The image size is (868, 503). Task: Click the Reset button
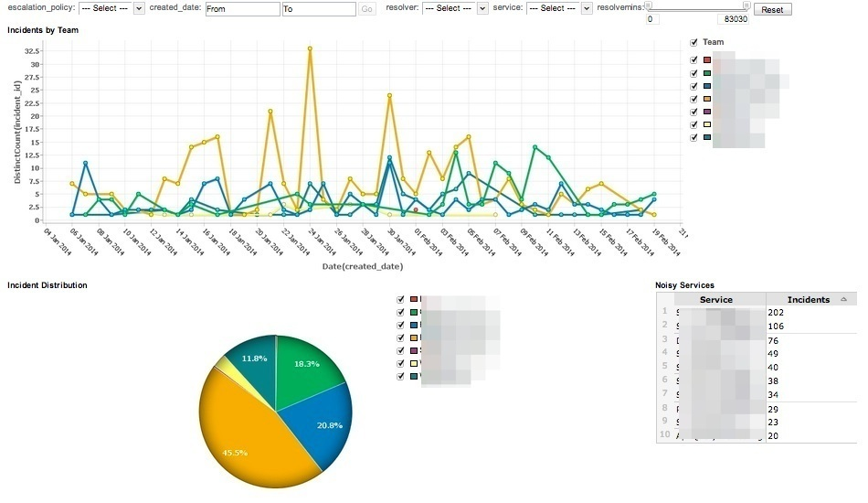772,9
